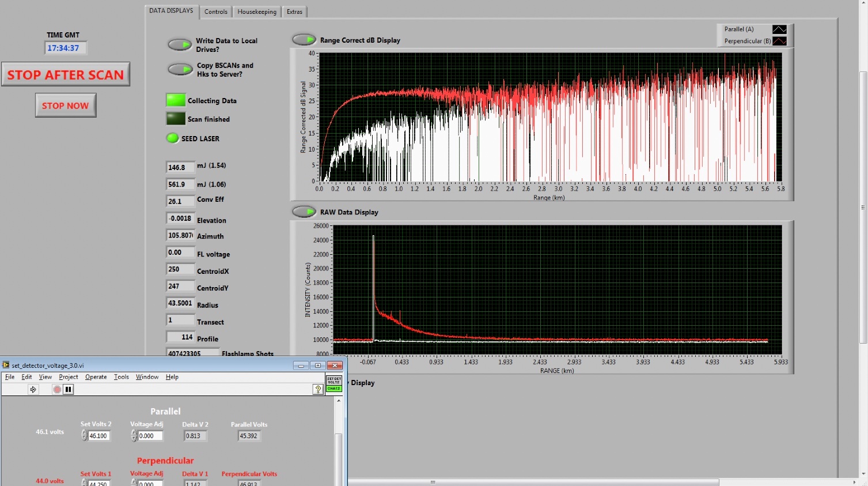Toggle the Range Correct dB Display switch
Viewport: 868px width, 486px height.
pyautogui.click(x=304, y=40)
